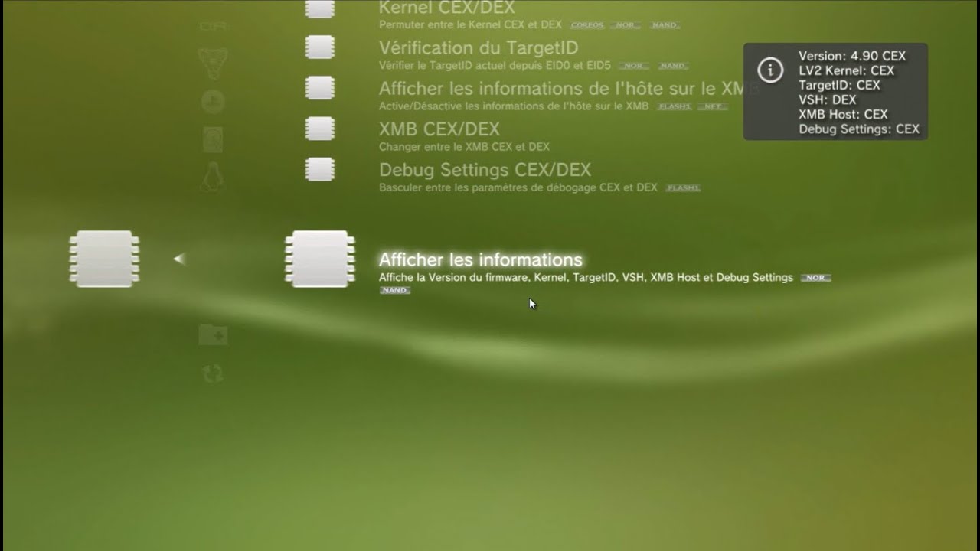This screenshot has width=980, height=551.
Task: Click the NOR tag after 'Debug Settings' description of selected item
Action: click(815, 278)
